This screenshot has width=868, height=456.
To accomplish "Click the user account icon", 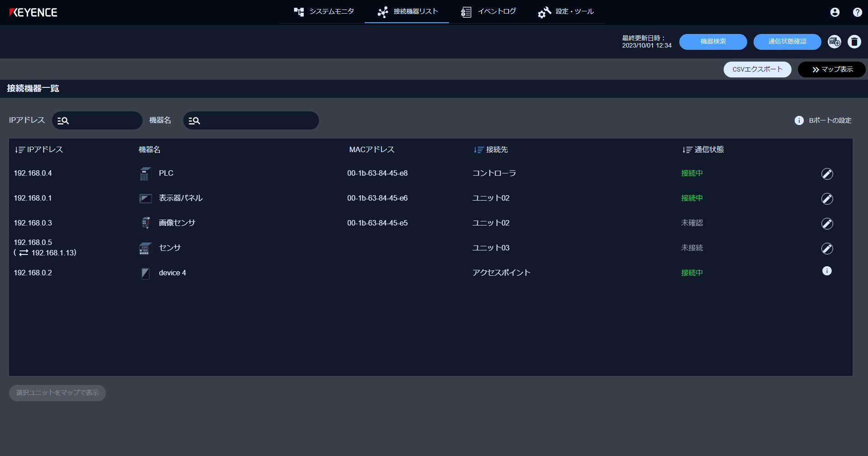I will [x=835, y=12].
